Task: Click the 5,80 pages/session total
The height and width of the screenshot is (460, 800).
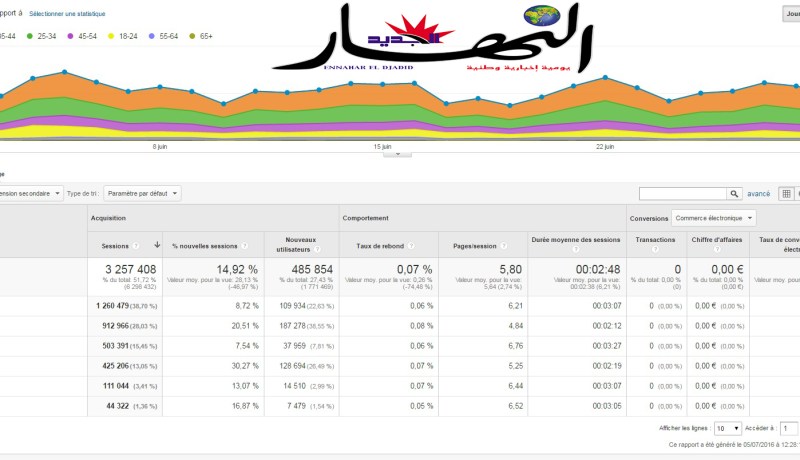Action: pos(511,269)
